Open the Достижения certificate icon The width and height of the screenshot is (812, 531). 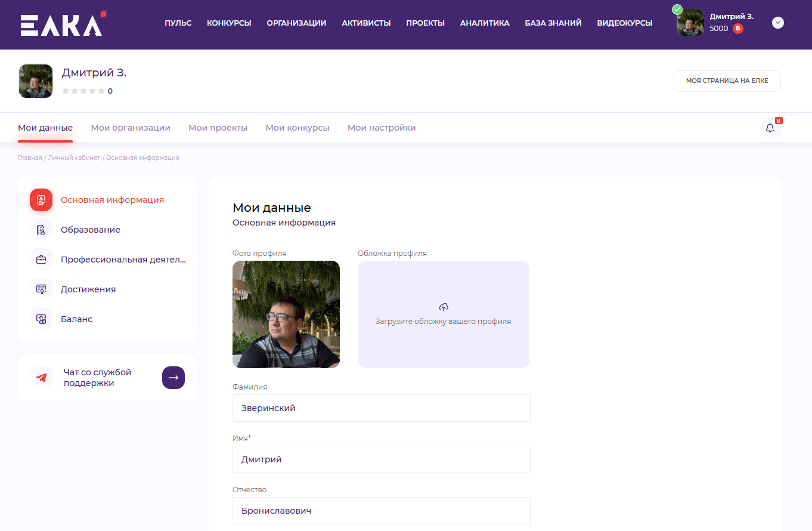tap(41, 289)
